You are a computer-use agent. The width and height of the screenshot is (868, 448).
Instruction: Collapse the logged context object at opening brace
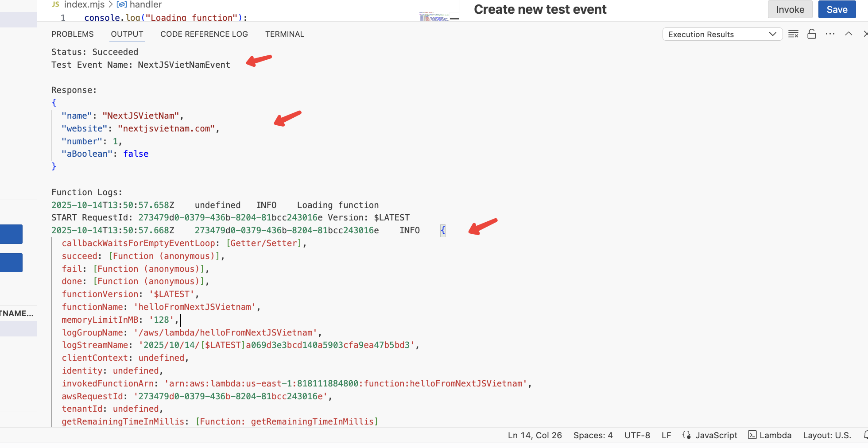pos(442,230)
